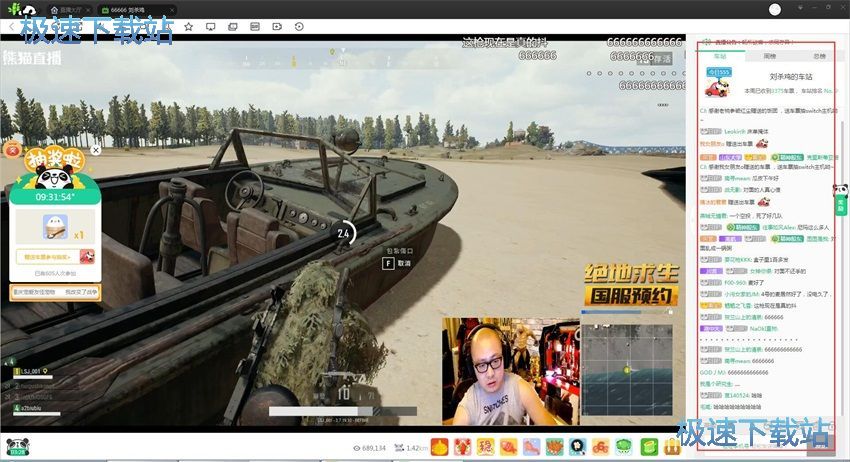Send the red lobster gift icon
The height and width of the screenshot is (462, 850).
tap(462, 447)
